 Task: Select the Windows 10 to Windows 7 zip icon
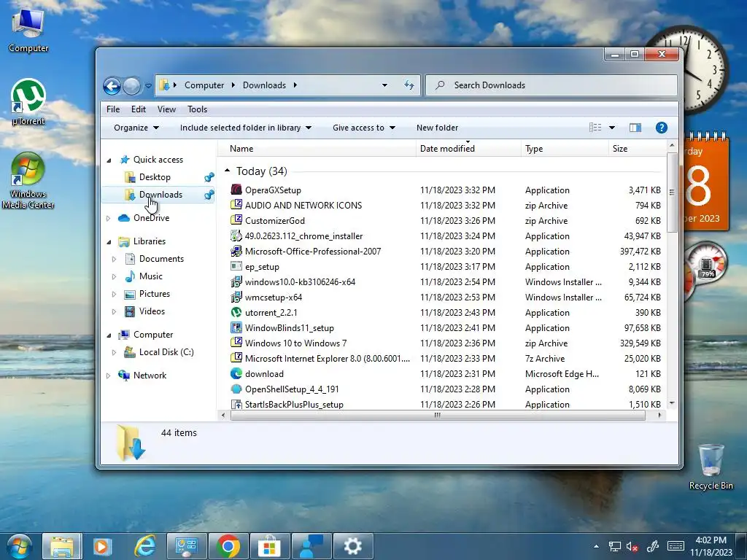(236, 343)
